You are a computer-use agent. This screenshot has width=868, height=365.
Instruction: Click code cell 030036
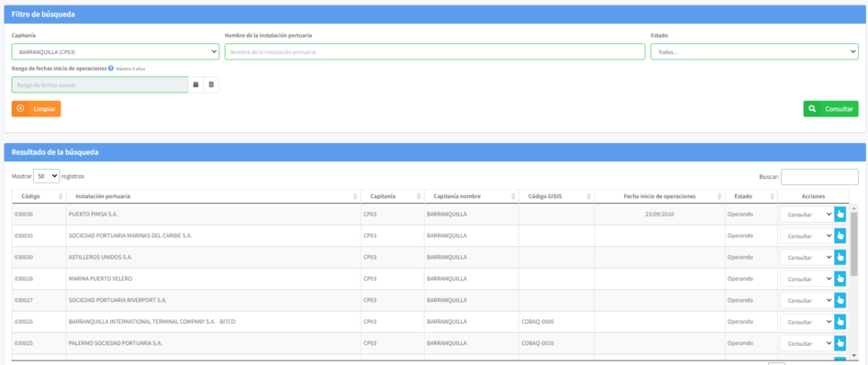coord(39,214)
